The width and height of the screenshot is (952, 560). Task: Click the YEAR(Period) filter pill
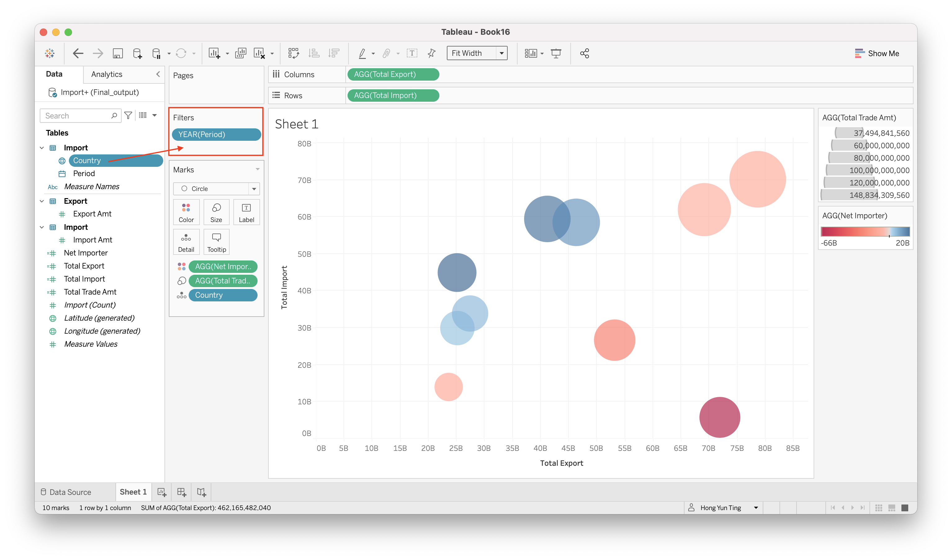[216, 135]
